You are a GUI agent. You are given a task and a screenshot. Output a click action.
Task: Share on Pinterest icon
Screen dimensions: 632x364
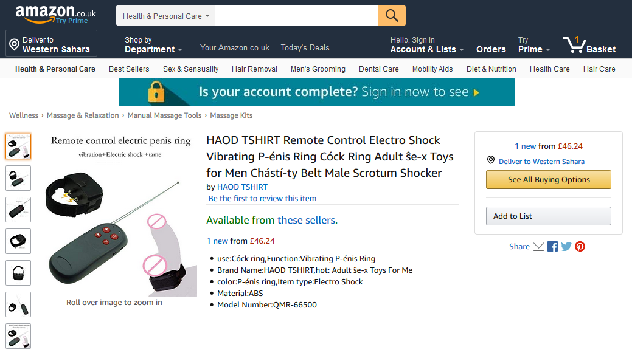(580, 246)
